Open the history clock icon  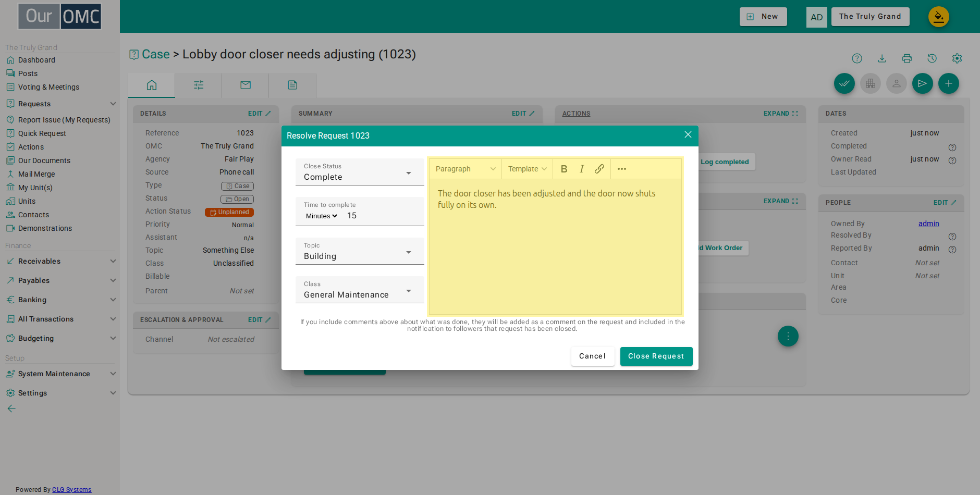tap(932, 58)
